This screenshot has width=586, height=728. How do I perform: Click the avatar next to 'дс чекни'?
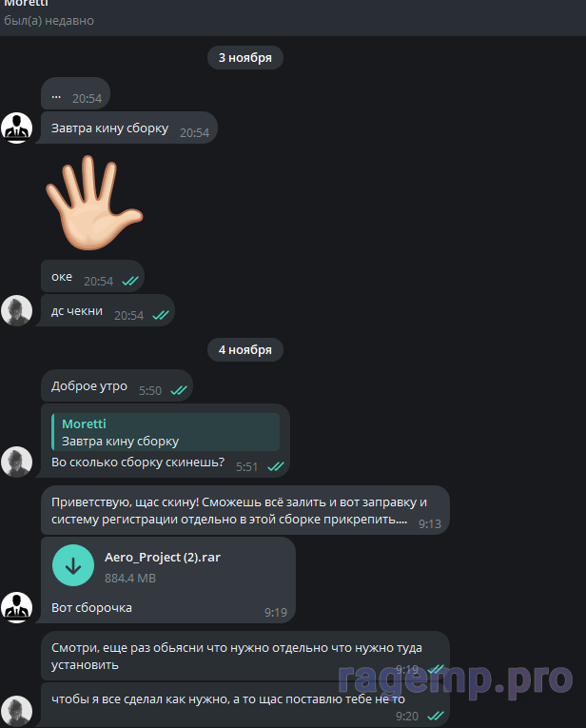[x=17, y=310]
